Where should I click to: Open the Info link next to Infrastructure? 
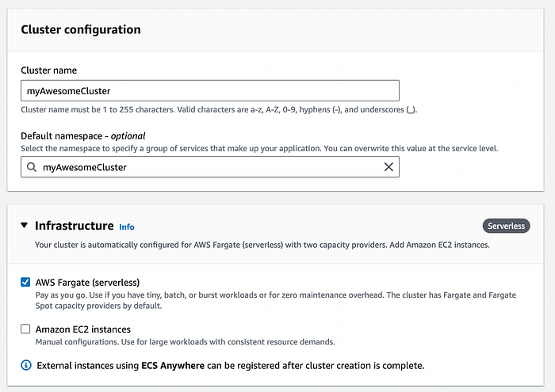pos(127,226)
